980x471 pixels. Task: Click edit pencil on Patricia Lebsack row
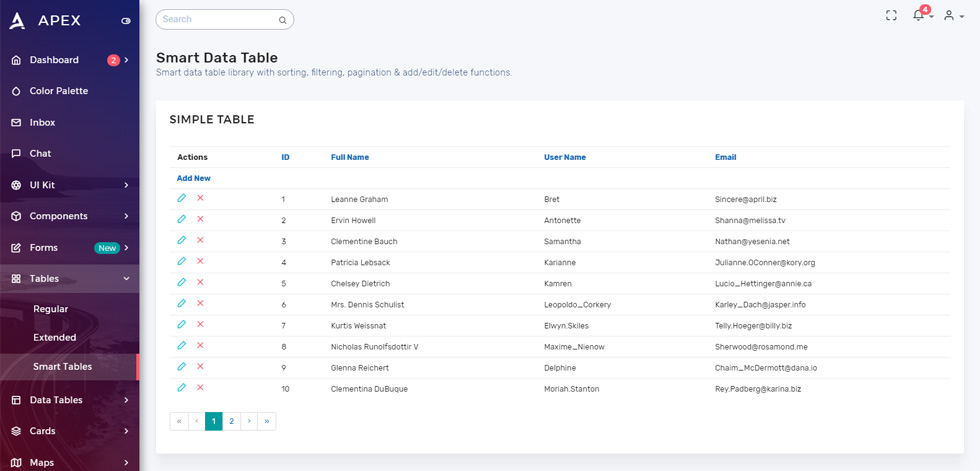tap(181, 261)
